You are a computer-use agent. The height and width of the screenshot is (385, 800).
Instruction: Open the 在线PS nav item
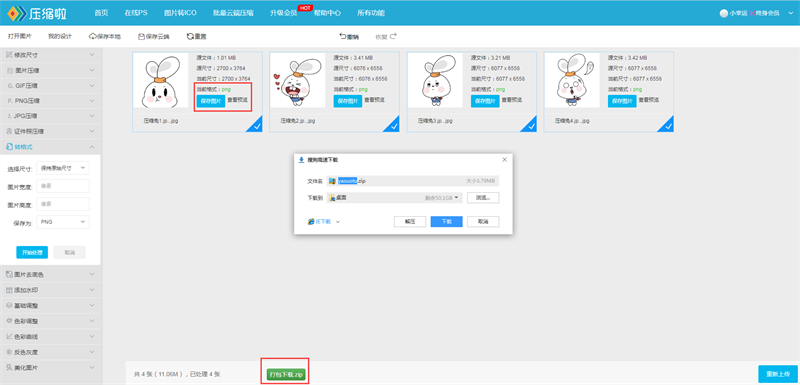click(136, 13)
